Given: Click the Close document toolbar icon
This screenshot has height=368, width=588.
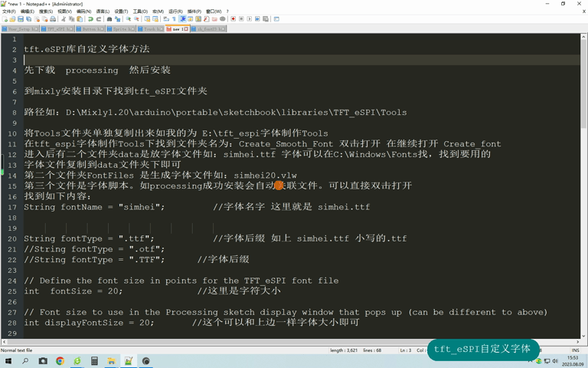Looking at the screenshot, I should pyautogui.click(x=37, y=18).
